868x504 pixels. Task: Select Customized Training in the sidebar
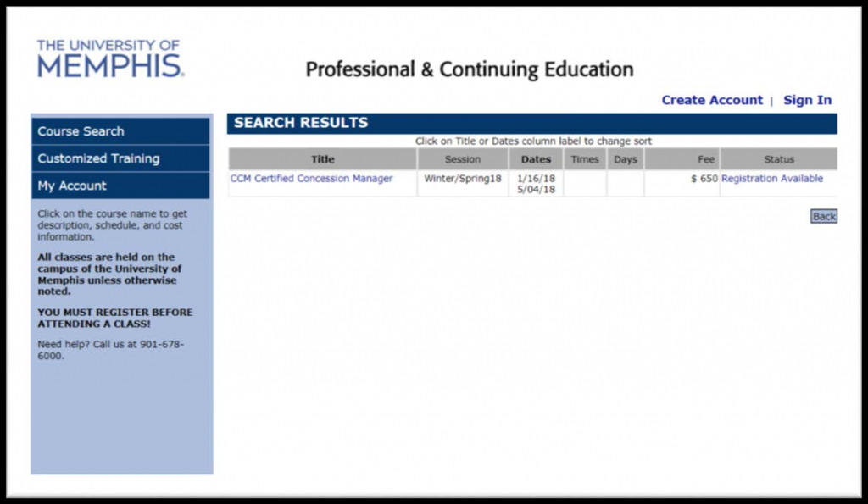pyautogui.click(x=98, y=158)
